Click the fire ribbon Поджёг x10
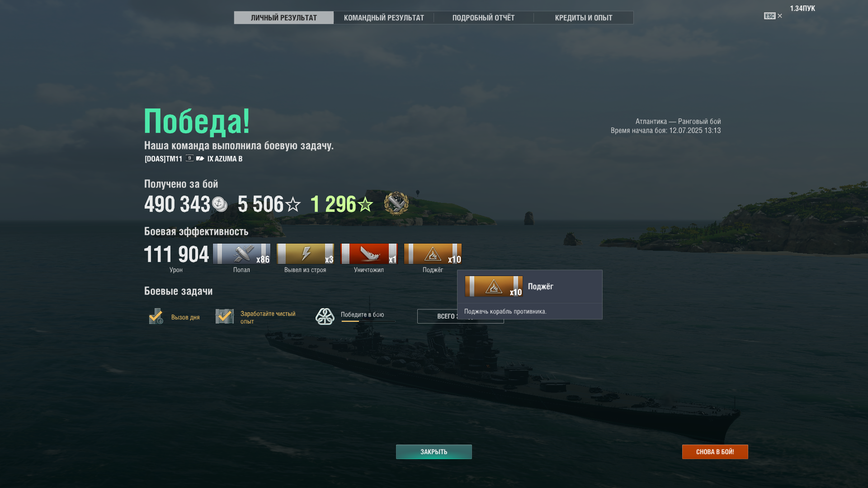 [x=433, y=254]
